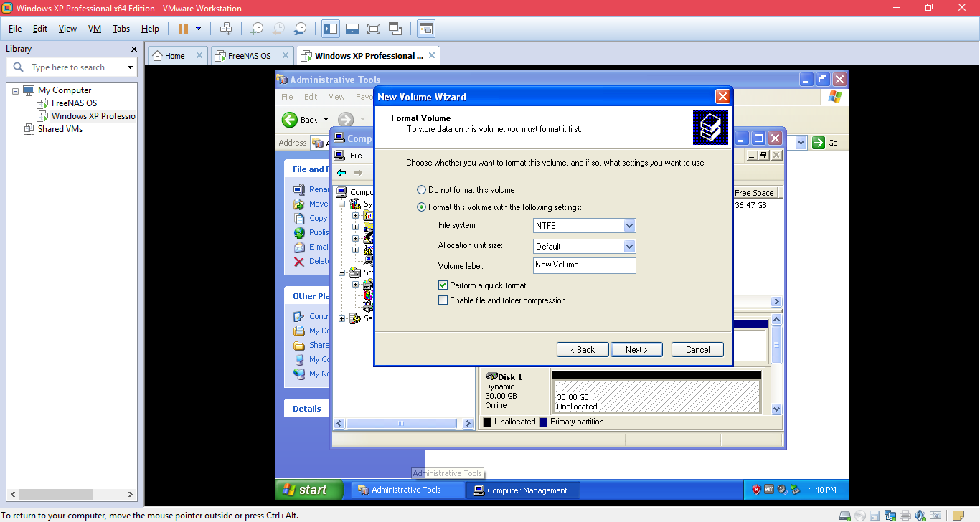The image size is (980, 522).
Task: Toggle the console view icon in the toolbar
Action: pos(426,29)
